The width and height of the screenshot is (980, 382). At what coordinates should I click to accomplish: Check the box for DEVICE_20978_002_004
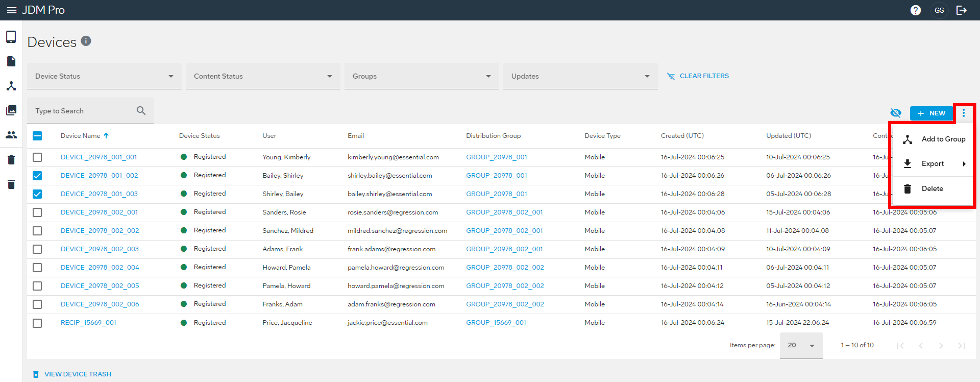coord(37,268)
